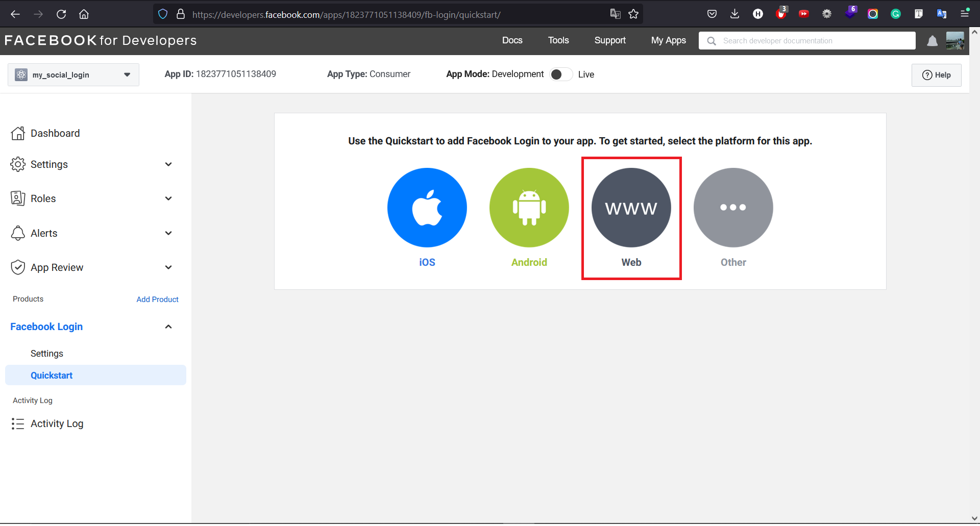Select Quickstart in the sidebar
Viewport: 980px width, 526px height.
95,375
